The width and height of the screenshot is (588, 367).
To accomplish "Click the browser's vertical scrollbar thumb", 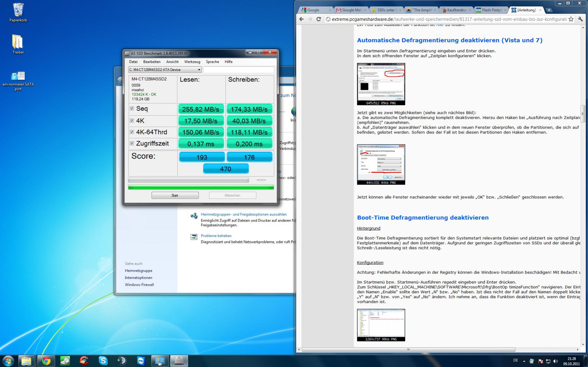I will 582,114.
